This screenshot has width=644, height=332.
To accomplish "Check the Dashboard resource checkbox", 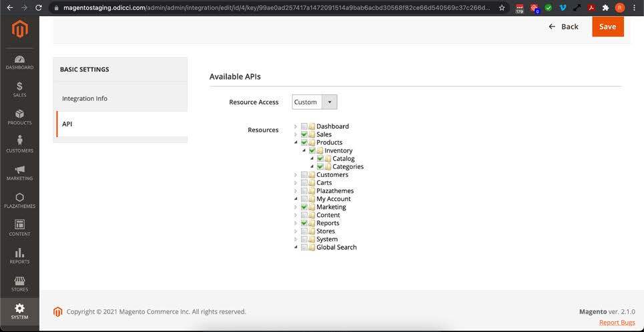I will coord(304,126).
